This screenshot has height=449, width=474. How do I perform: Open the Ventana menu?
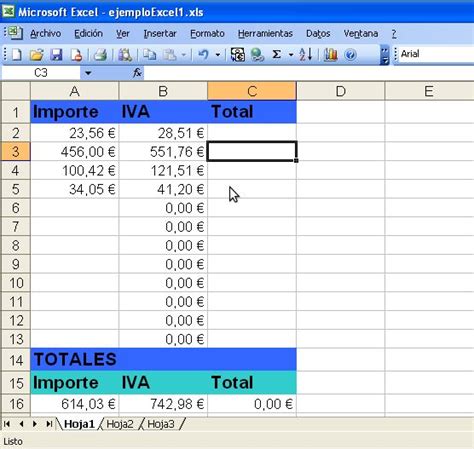(361, 34)
